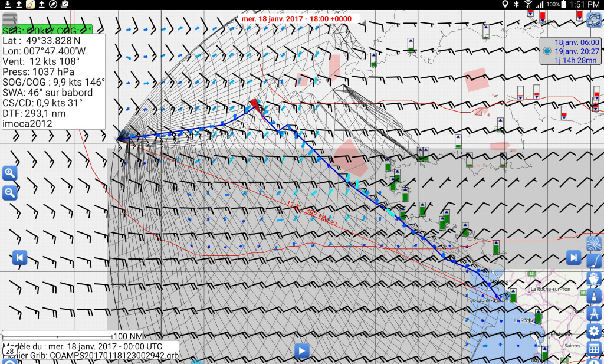Viewport: 604px width, 364px height.
Task: Tap the Bluetooth status icon
Action: (517, 4)
